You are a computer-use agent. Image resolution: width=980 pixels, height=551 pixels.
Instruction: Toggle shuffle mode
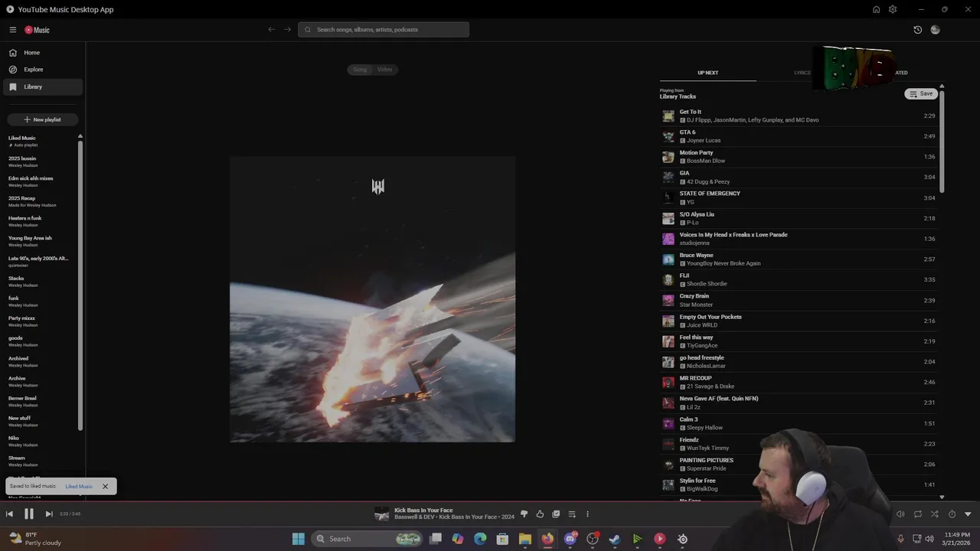coord(934,514)
